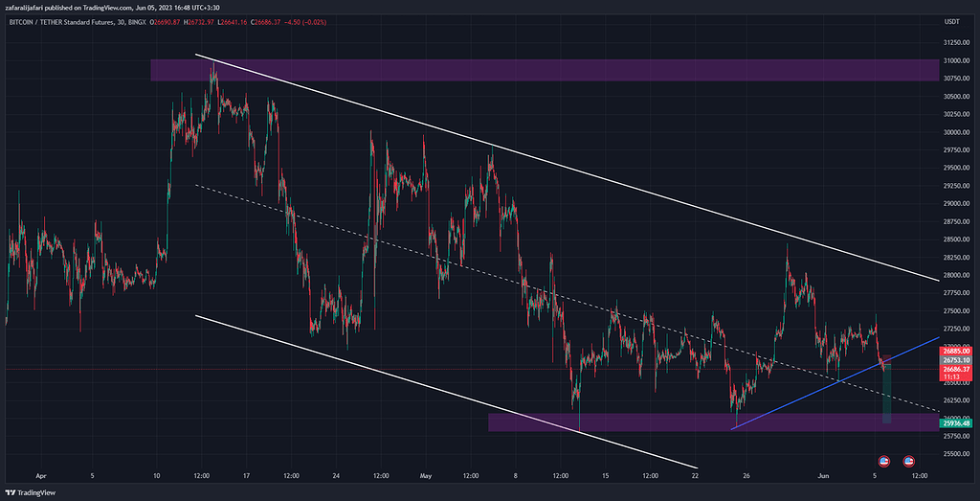Select the upper white channel boundary line

pyautogui.click(x=567, y=168)
